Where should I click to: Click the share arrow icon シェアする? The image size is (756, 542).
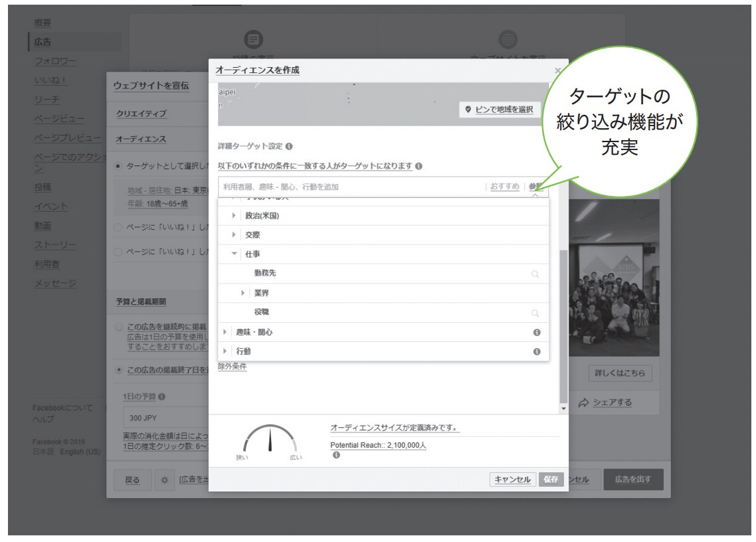tap(583, 403)
